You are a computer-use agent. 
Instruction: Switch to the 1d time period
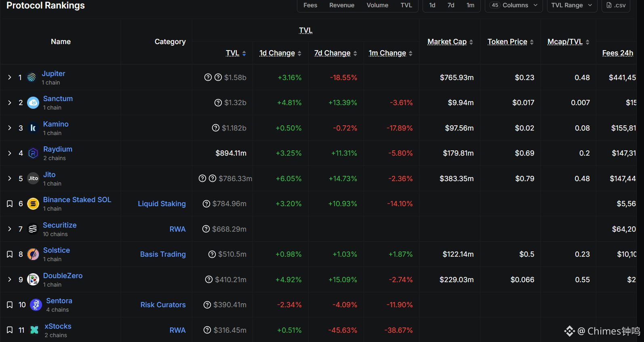(x=432, y=5)
